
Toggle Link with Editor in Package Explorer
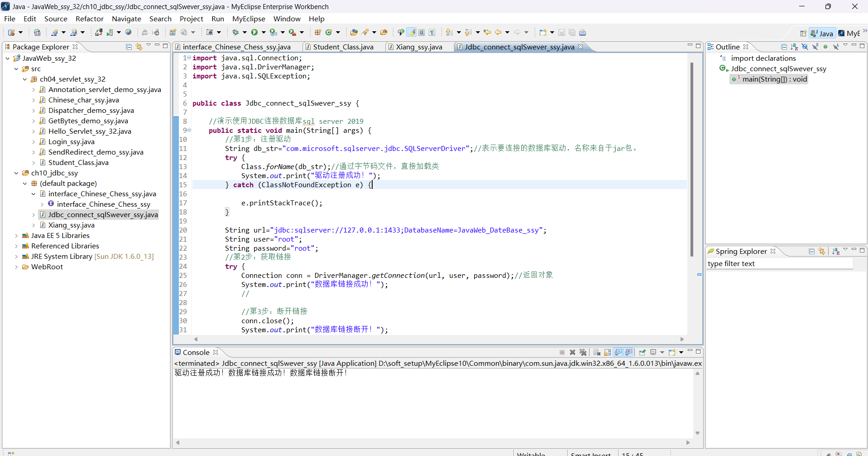pos(139,47)
